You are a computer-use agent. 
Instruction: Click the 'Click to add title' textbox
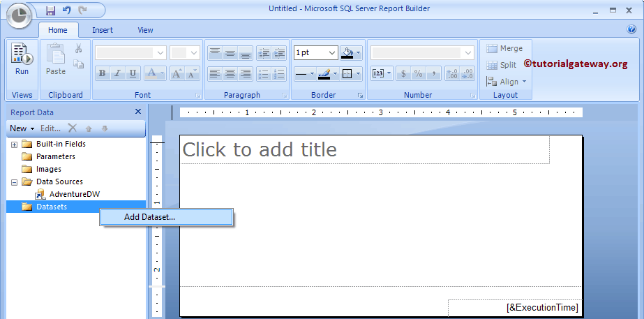tap(365, 149)
